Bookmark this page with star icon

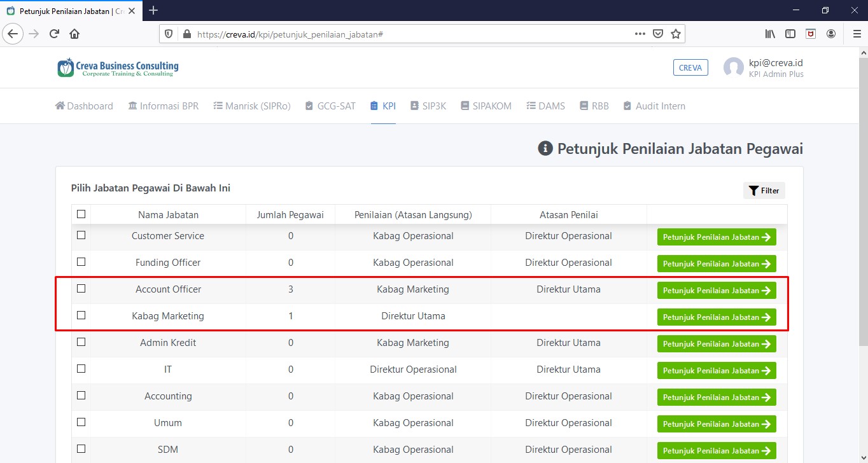pyautogui.click(x=676, y=34)
